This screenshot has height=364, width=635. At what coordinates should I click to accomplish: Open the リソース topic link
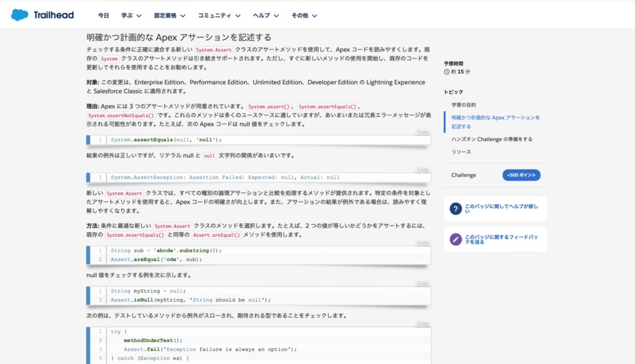point(461,152)
